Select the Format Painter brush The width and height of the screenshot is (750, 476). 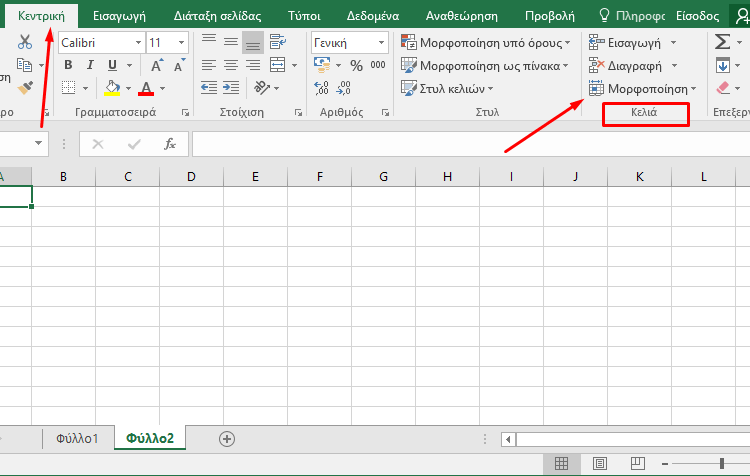pyautogui.click(x=25, y=88)
